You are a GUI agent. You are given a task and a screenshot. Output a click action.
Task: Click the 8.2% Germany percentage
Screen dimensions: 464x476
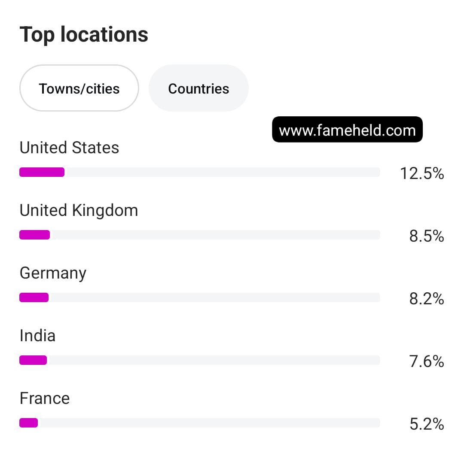click(x=426, y=299)
